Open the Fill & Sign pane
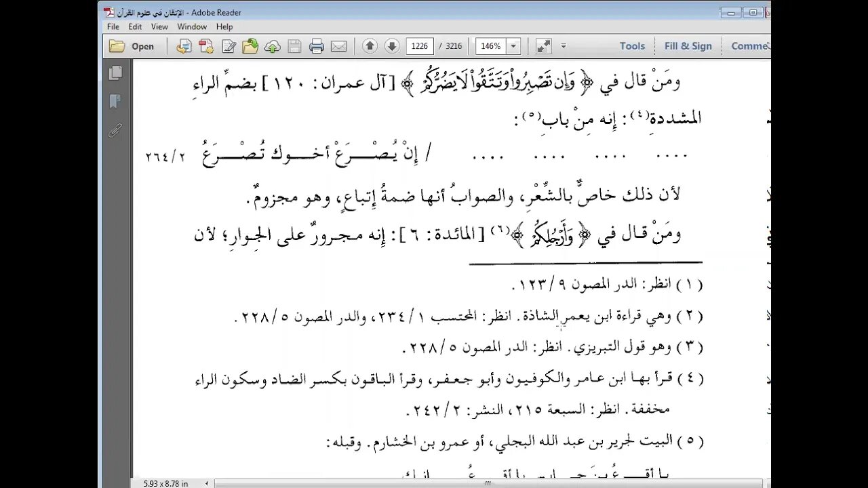Viewport: 868px width, 488px height. tap(688, 46)
